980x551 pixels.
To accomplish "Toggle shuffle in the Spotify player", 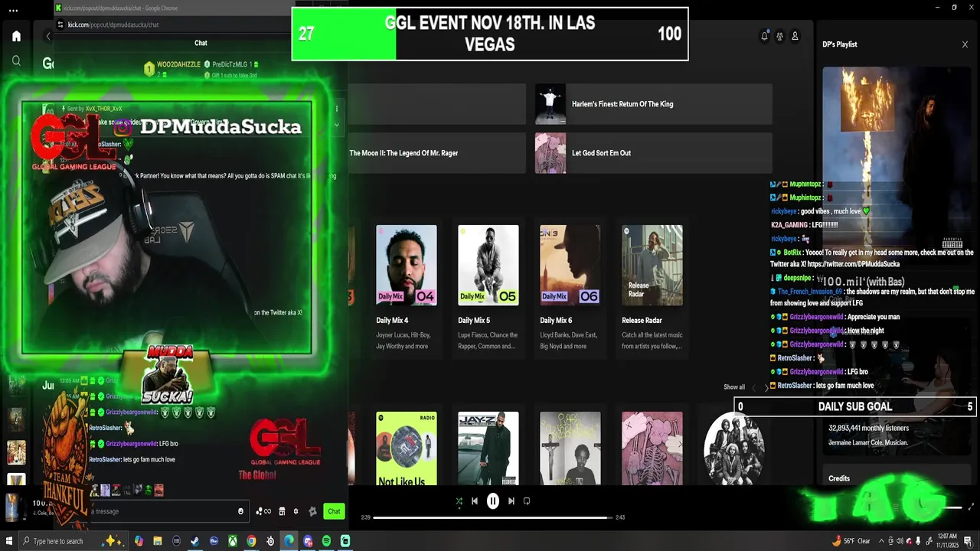I will point(459,501).
